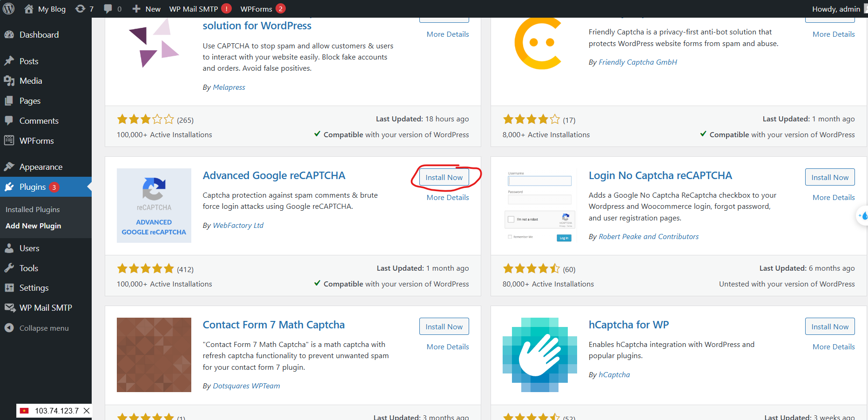Click the Vietnam flag icon by IP address
This screenshot has width=868, height=420.
25,411
